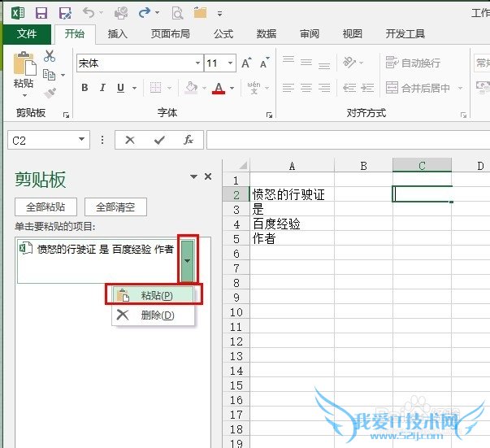The height and width of the screenshot is (448, 490).
Task: Switch to the 插入 tab
Action: tap(118, 34)
